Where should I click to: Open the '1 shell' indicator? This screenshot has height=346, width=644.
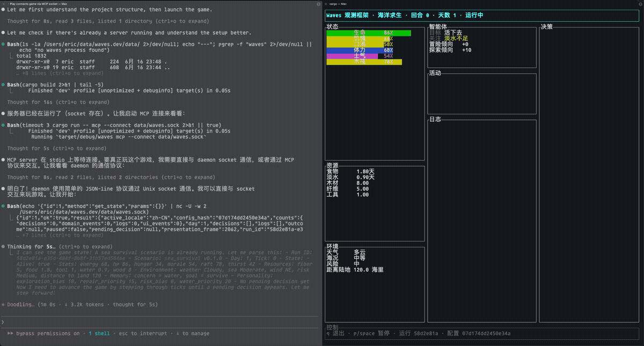99,334
